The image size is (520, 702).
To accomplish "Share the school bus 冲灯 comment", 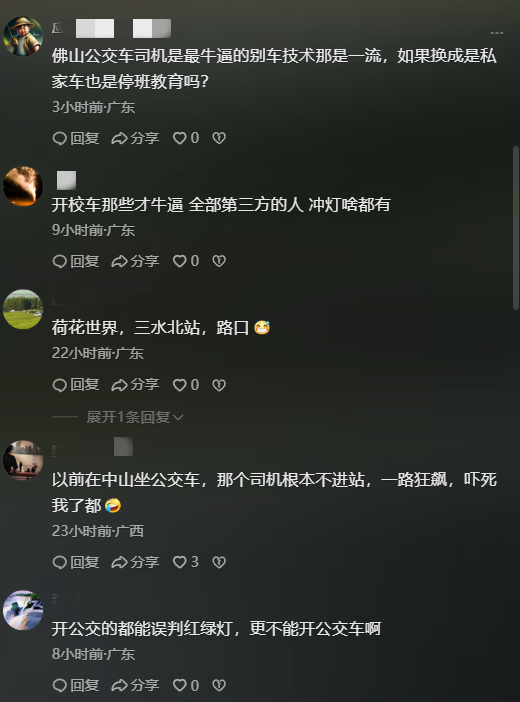I will pyautogui.click(x=135, y=261).
